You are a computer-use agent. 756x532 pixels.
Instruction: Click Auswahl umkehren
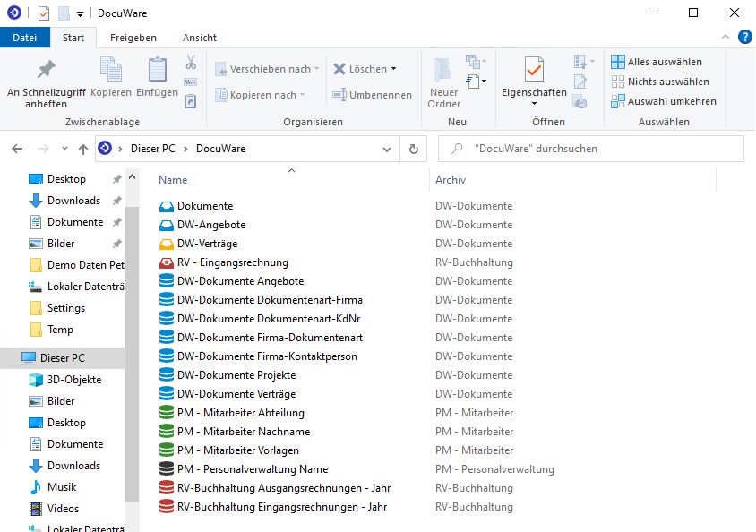coord(664,101)
